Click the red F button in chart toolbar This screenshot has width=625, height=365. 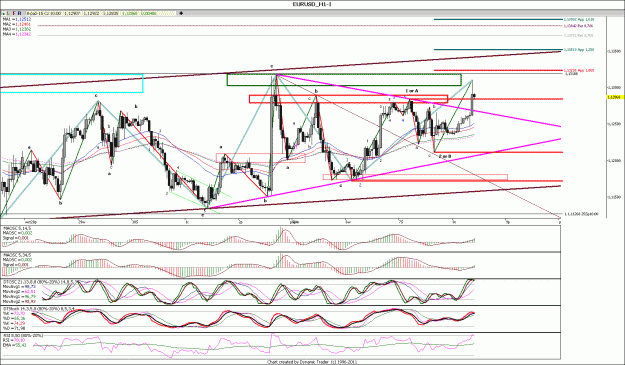click(14, 13)
